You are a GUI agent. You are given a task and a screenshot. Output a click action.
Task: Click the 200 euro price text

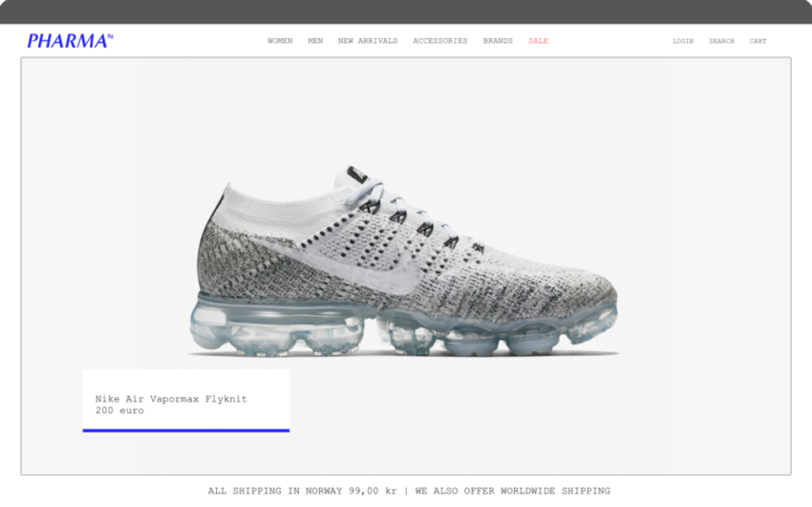pos(119,411)
